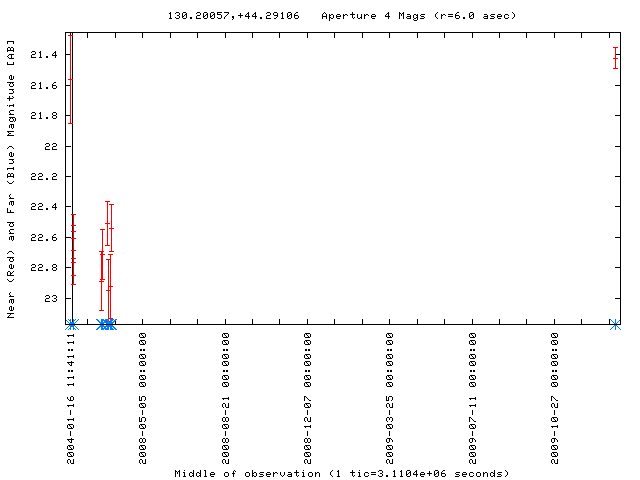Screen dimensions: 640x480
Task: Click the date label 2009-10-27 00:00:00
Action: point(554,398)
